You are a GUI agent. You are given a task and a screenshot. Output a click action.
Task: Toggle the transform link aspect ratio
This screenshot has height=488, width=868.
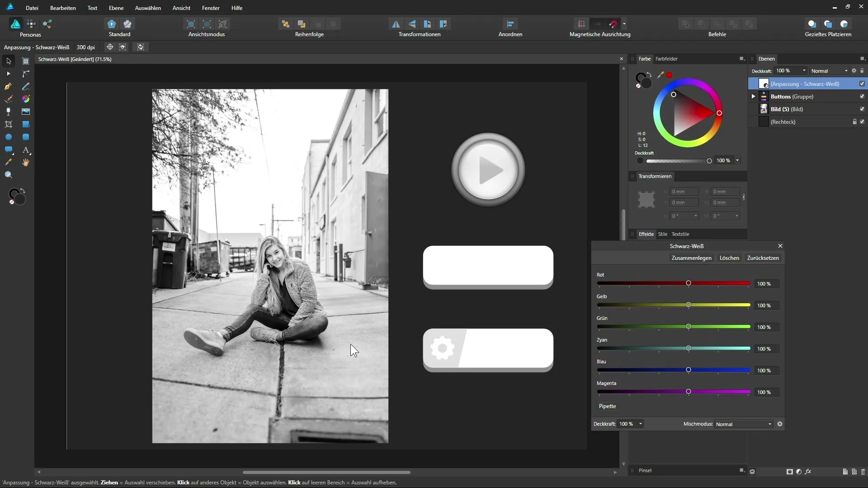point(744,197)
